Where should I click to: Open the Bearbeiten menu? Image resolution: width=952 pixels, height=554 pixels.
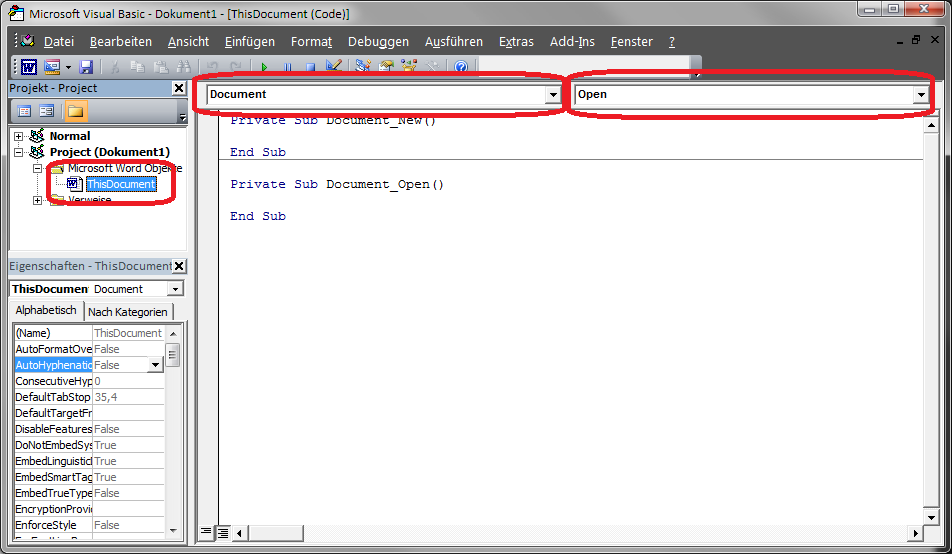pyautogui.click(x=121, y=41)
